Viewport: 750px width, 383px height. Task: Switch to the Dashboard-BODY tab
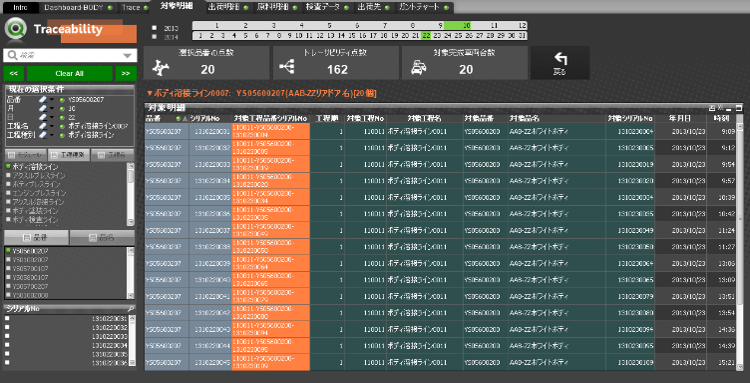coord(77,8)
